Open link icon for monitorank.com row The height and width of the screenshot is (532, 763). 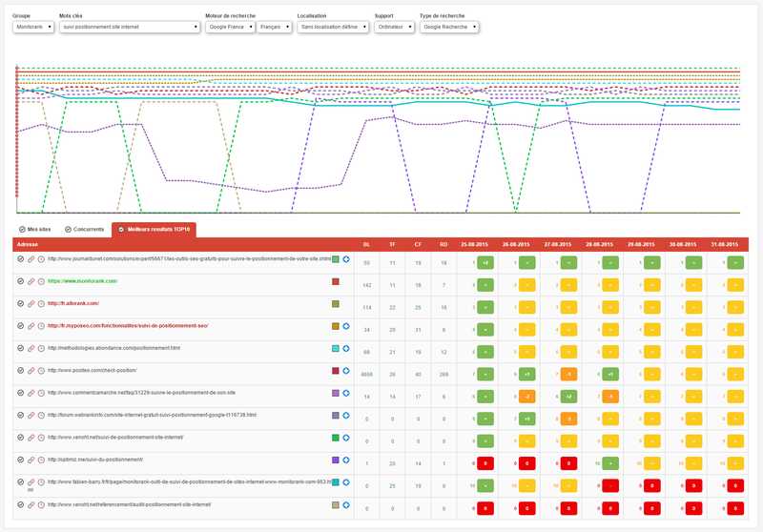[x=31, y=281]
